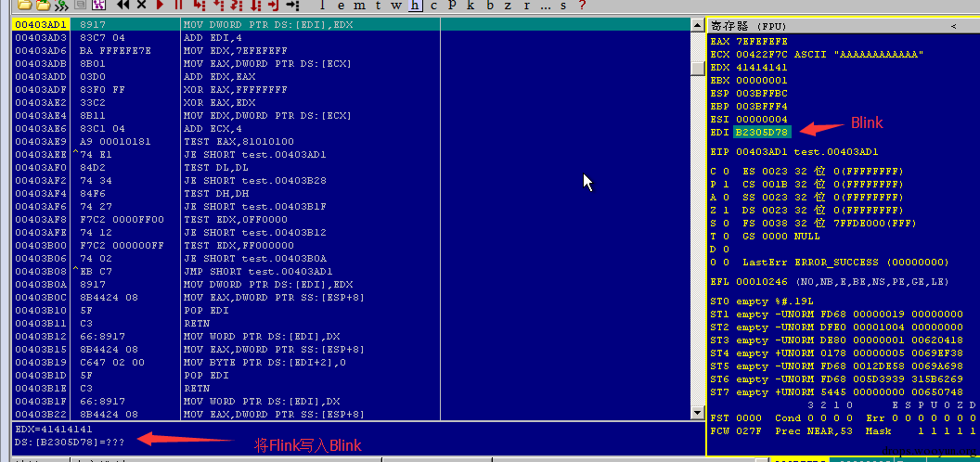Viewport: 980px width, 462px height.
Task: Click the Execute till return icon
Action: (273, 5)
